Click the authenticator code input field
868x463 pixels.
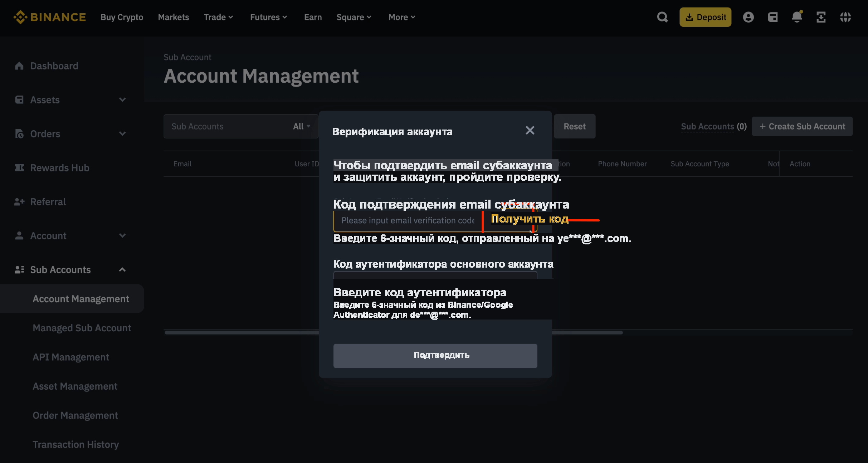435,275
